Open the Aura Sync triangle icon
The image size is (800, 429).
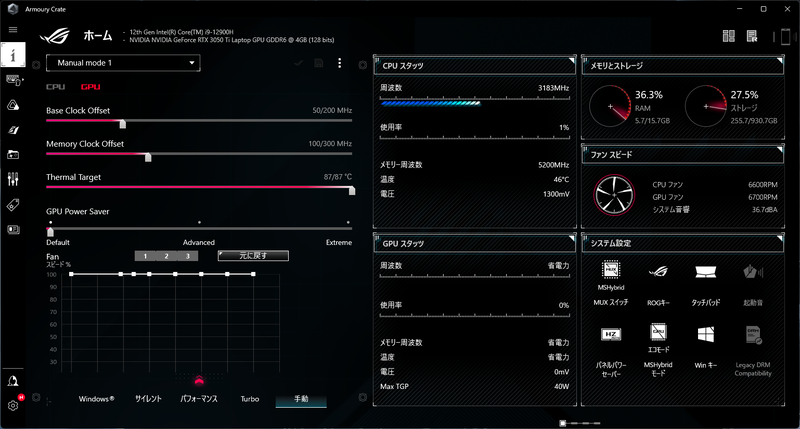(13, 105)
